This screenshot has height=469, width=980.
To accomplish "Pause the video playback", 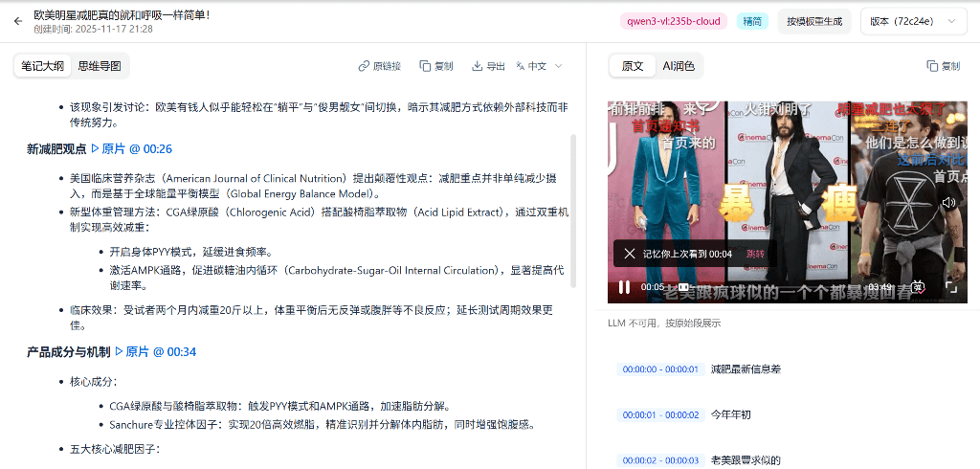I will [624, 286].
